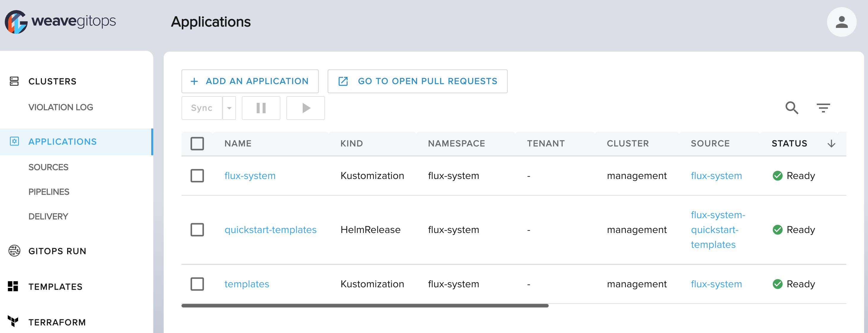Click the pause playback control icon

point(261,107)
